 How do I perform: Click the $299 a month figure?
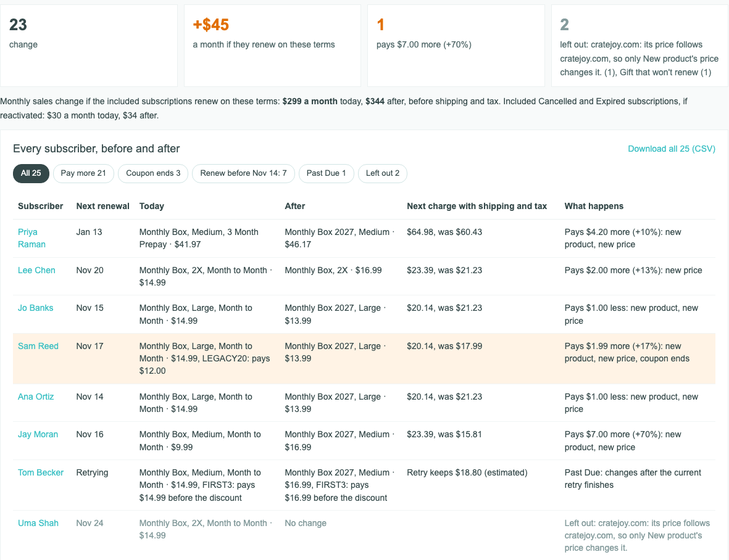(x=310, y=101)
